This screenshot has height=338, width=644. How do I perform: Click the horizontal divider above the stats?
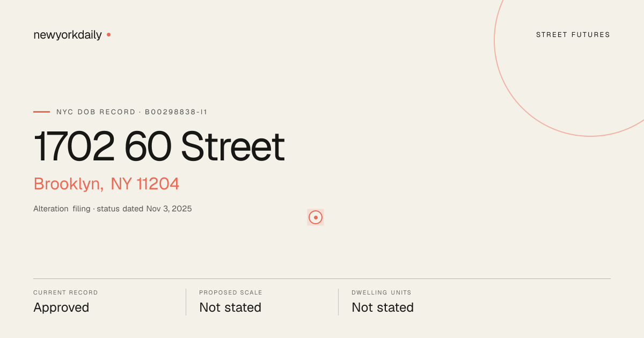pos(322,278)
